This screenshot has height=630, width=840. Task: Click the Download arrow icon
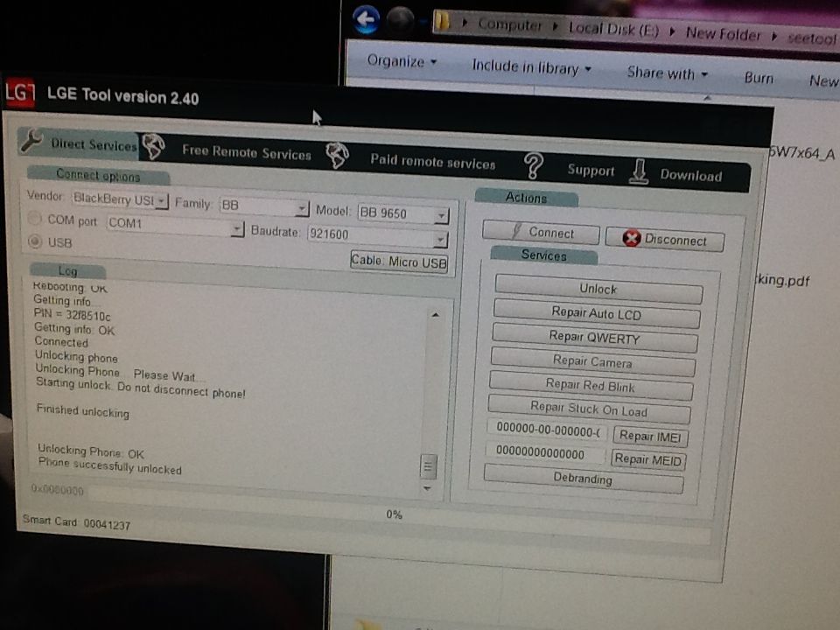point(638,171)
